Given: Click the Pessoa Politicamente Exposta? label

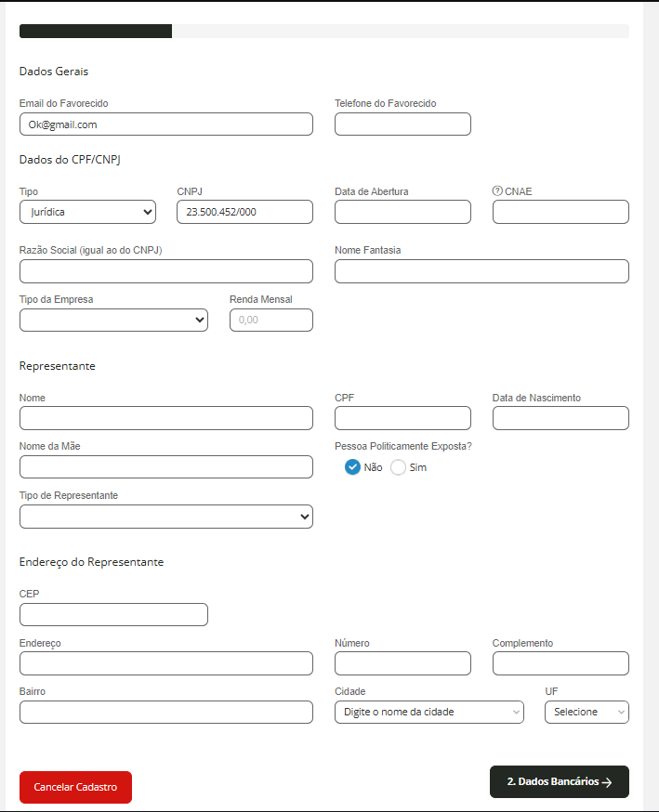Looking at the screenshot, I should tap(403, 446).
